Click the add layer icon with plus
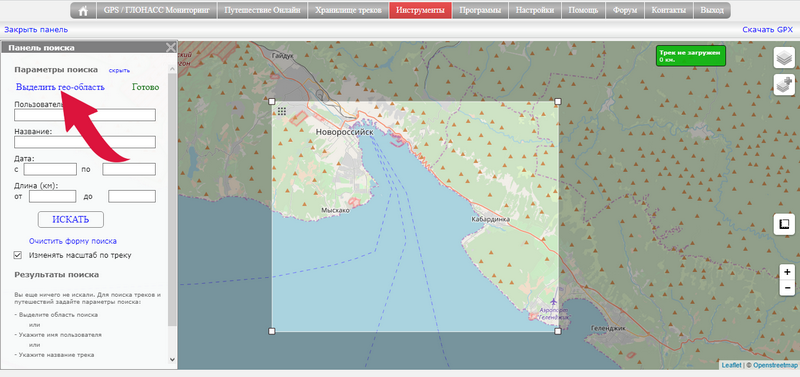This screenshot has width=800, height=377. [x=784, y=84]
